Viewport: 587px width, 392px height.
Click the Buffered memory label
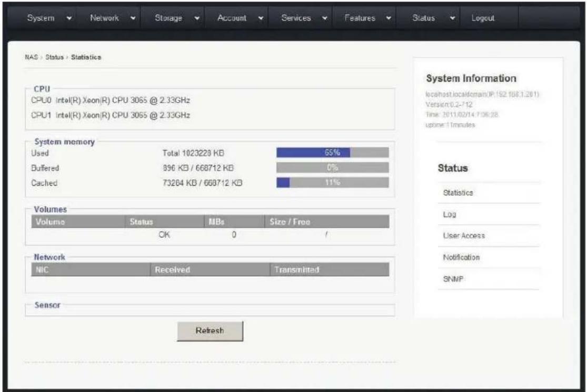(45, 168)
